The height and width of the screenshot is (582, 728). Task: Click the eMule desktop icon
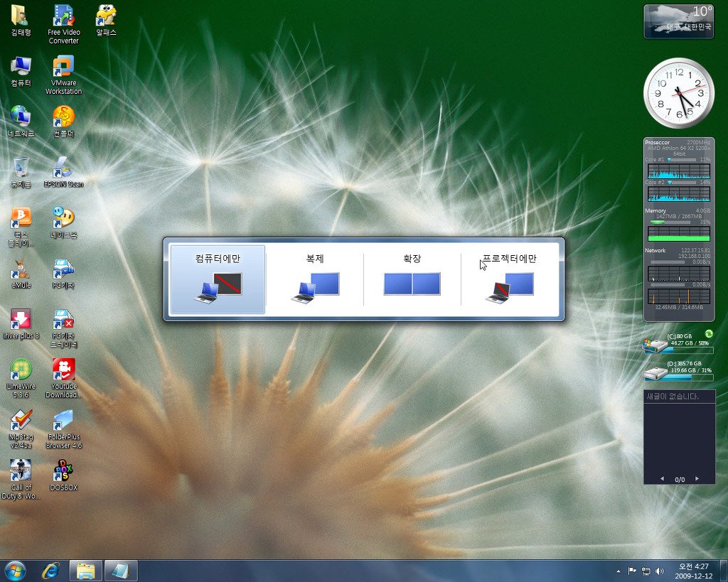point(21,270)
